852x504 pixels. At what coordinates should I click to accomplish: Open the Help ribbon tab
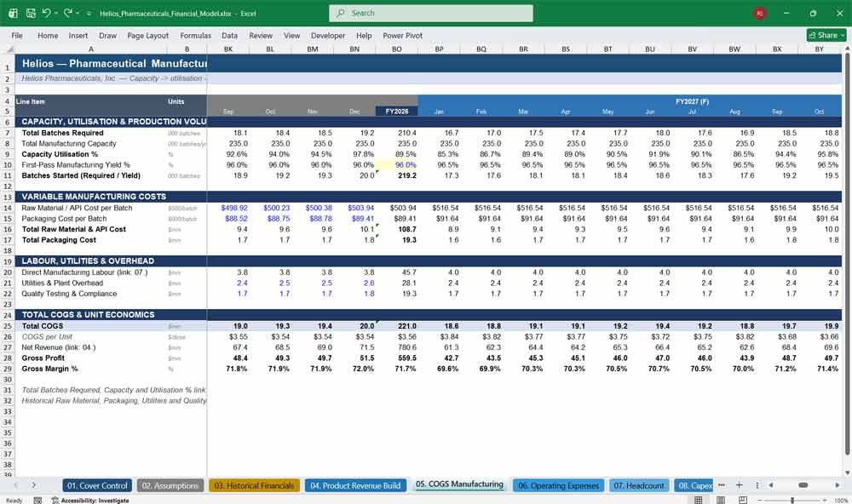364,35
